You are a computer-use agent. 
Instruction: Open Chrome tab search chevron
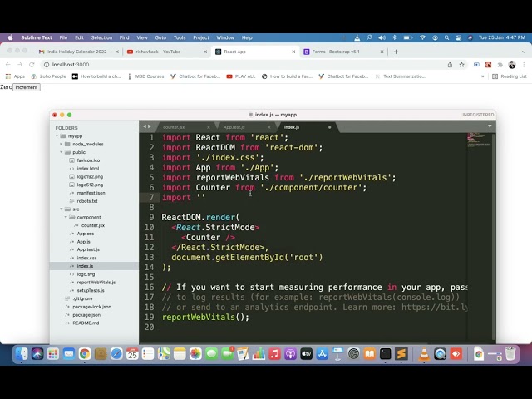pyautogui.click(x=524, y=52)
